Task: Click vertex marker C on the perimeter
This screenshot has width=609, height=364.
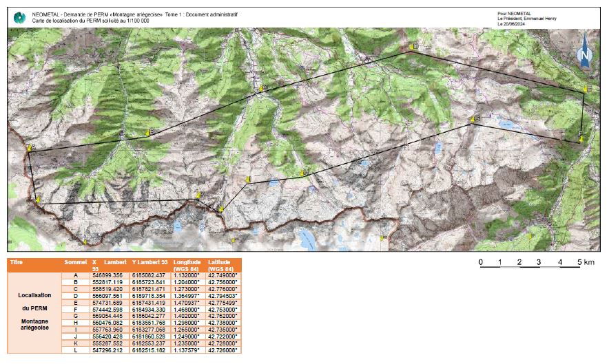Action: pyautogui.click(x=262, y=87)
